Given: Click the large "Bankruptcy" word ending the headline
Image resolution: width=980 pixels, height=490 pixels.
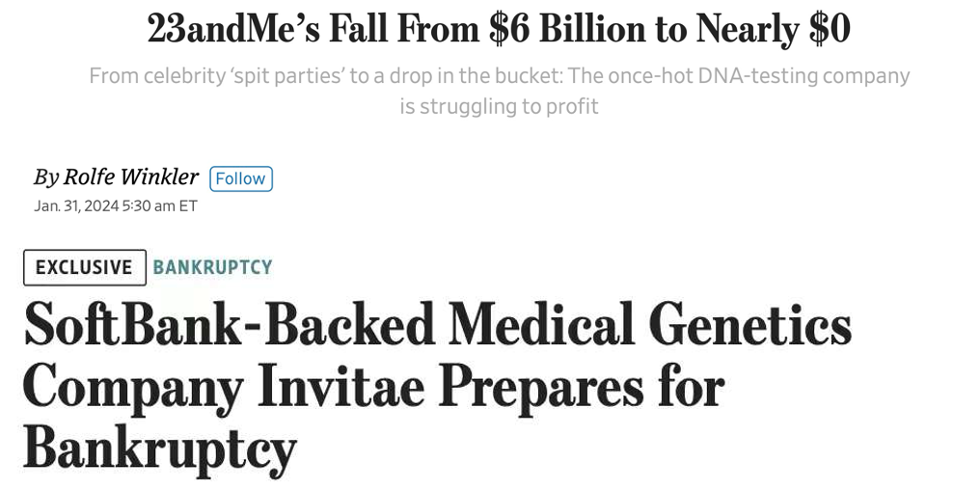Looking at the screenshot, I should (159, 448).
